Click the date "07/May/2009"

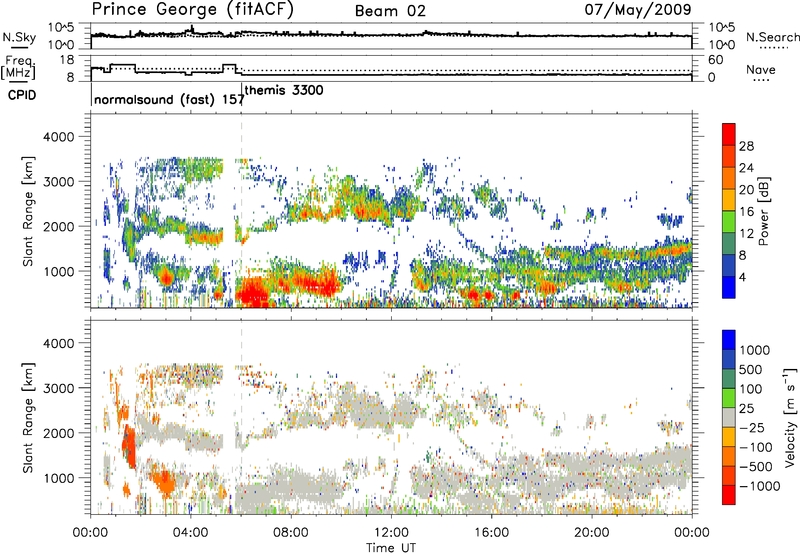638,10
